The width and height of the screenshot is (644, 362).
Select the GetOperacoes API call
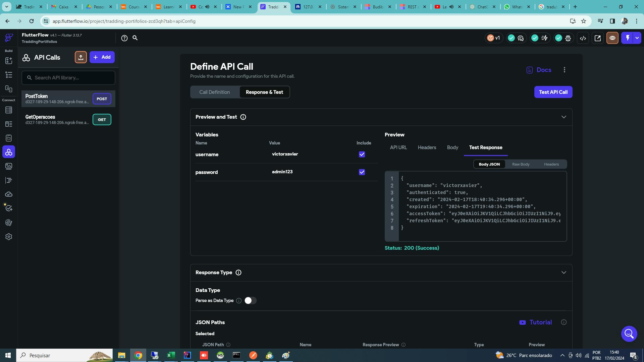click(57, 120)
